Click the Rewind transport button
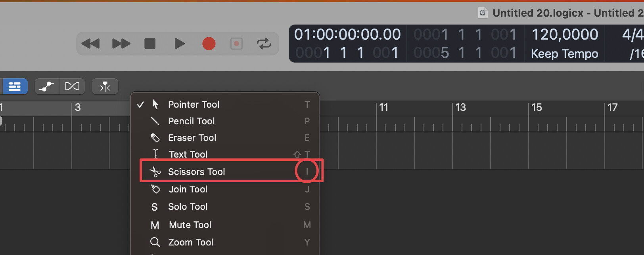The width and height of the screenshot is (644, 255). (90, 44)
